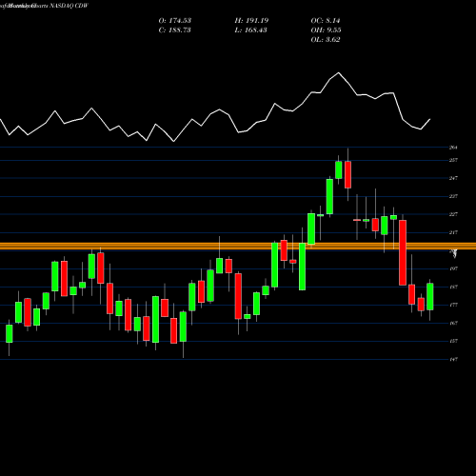Image resolution: width=476 pixels, height=476 pixels.
Task: Click the OL: 3.62 reading
Action: coord(326,40)
